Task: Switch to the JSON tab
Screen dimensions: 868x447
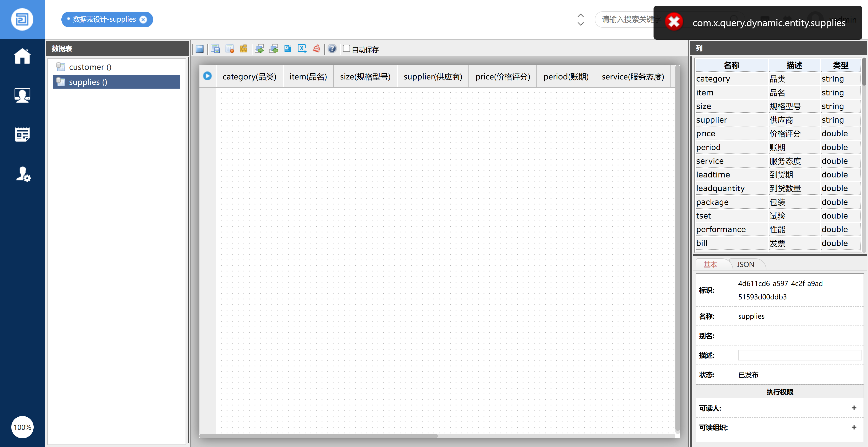Action: pyautogui.click(x=745, y=264)
